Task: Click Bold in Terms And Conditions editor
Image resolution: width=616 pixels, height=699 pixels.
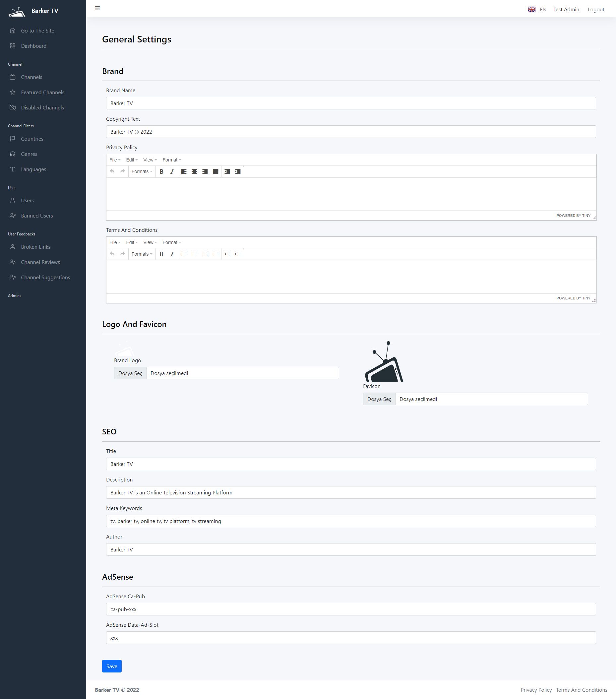Action: (161, 254)
